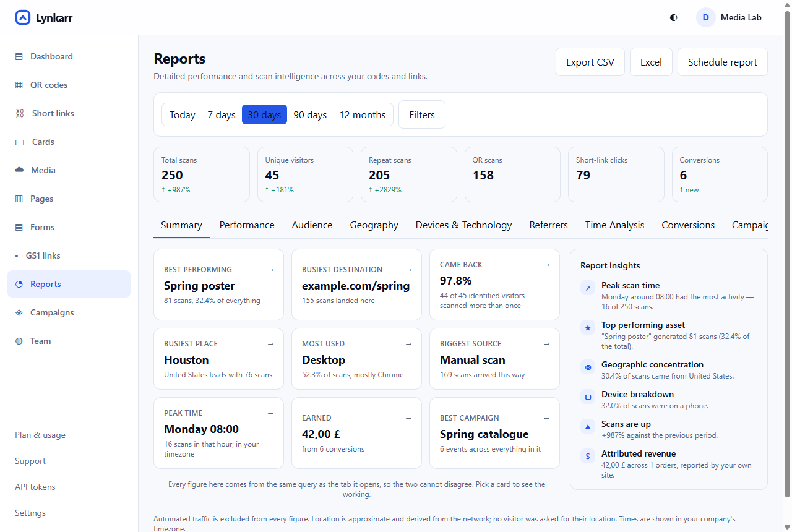This screenshot has height=532, width=792.
Task: Click the page vertical scrollbar
Action: 788,254
